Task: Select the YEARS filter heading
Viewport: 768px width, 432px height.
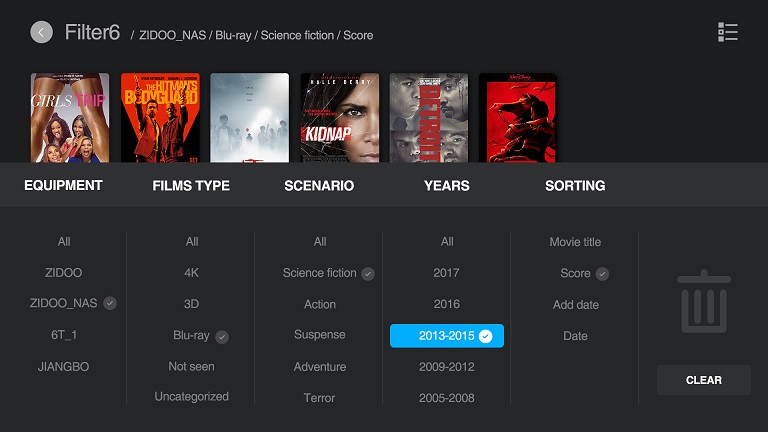Action: click(447, 186)
